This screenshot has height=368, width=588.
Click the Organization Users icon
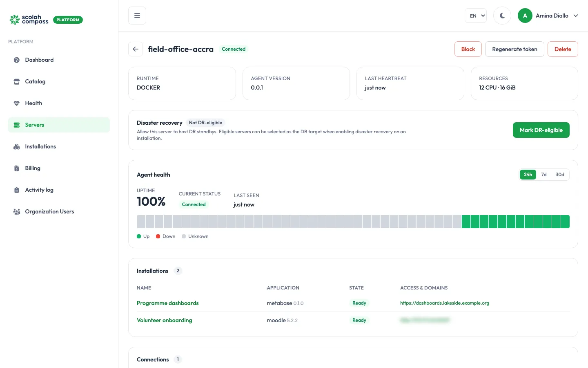tap(17, 211)
